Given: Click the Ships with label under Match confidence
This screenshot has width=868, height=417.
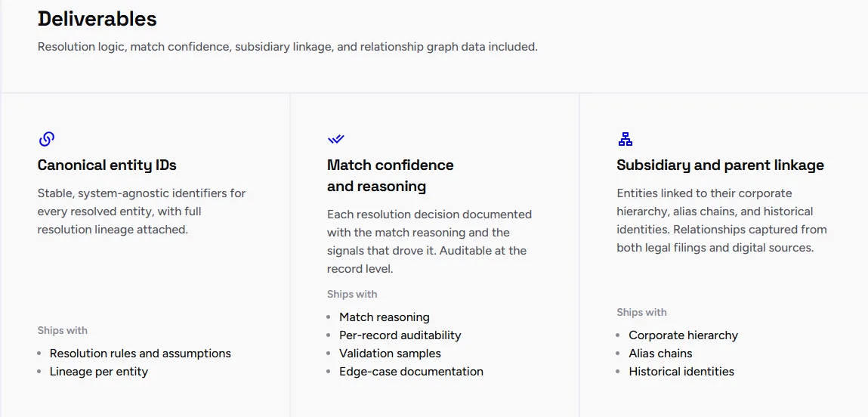Looking at the screenshot, I should point(352,294).
